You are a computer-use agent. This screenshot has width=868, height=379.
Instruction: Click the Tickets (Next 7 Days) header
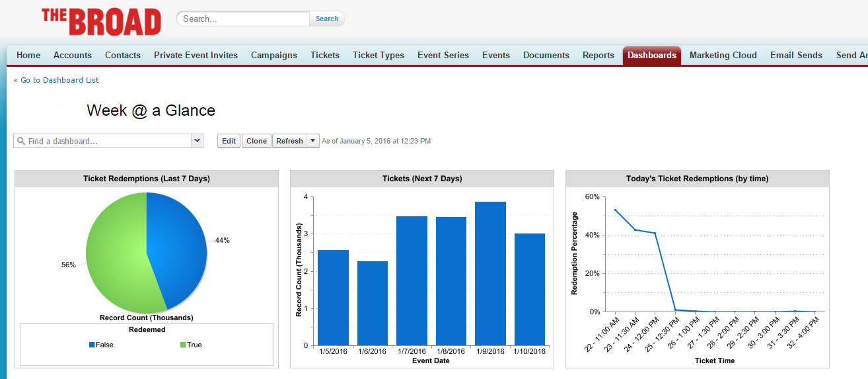pyautogui.click(x=422, y=179)
